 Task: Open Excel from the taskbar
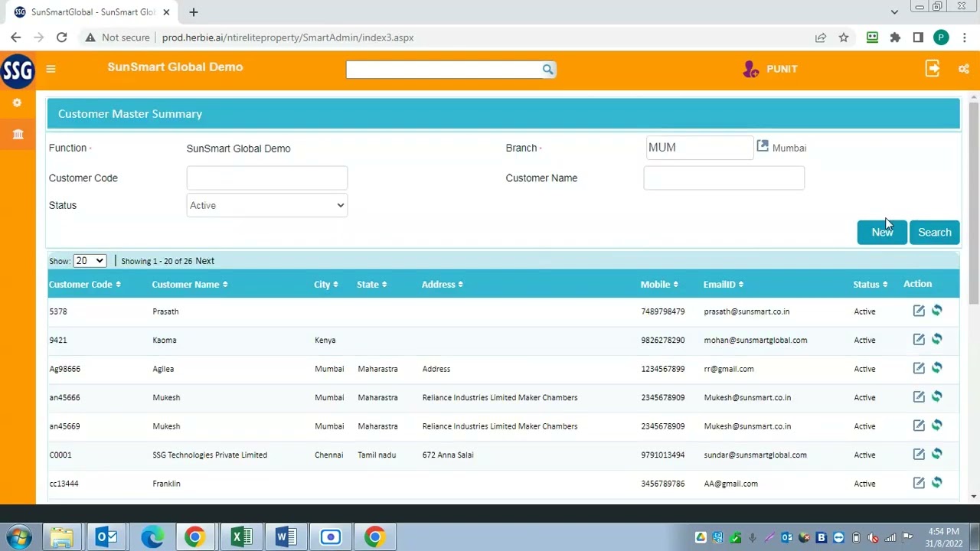point(241,536)
